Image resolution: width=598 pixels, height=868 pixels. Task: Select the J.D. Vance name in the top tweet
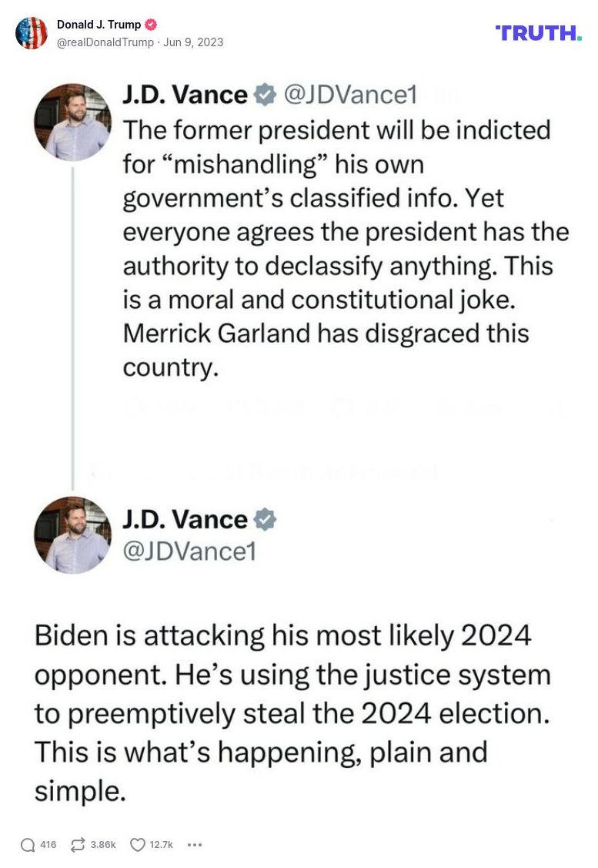[x=185, y=95]
